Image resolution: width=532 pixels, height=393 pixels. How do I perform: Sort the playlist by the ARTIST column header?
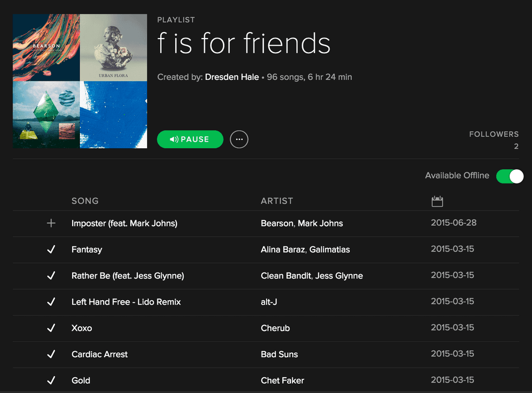277,200
